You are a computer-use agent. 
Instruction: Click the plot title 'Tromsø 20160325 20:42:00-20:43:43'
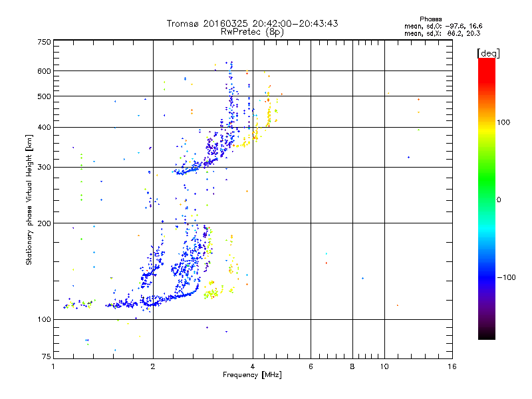[252, 23]
